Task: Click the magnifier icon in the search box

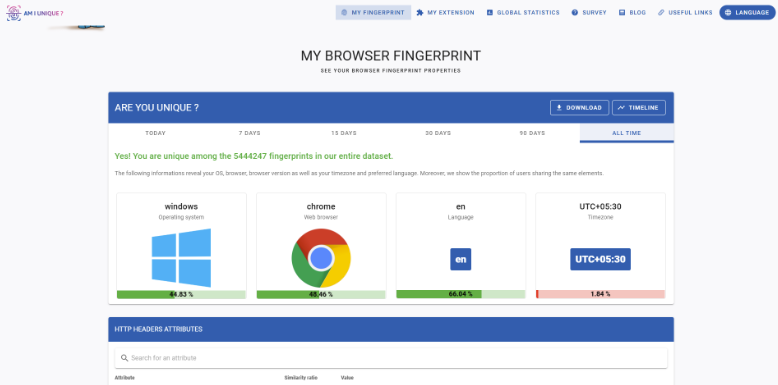Action: [124, 358]
